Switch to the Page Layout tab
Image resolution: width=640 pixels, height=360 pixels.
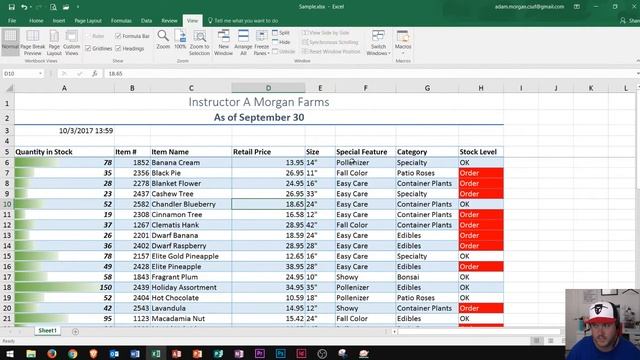[88, 20]
